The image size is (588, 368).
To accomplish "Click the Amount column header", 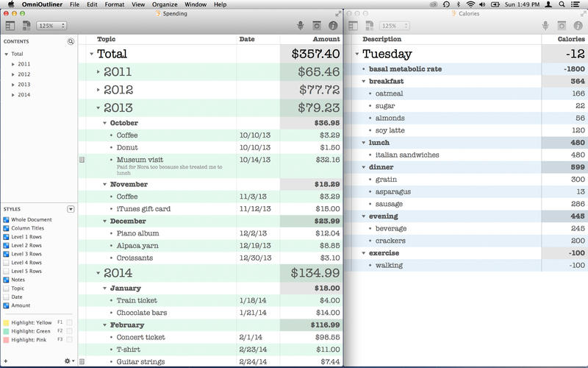I will pos(326,39).
